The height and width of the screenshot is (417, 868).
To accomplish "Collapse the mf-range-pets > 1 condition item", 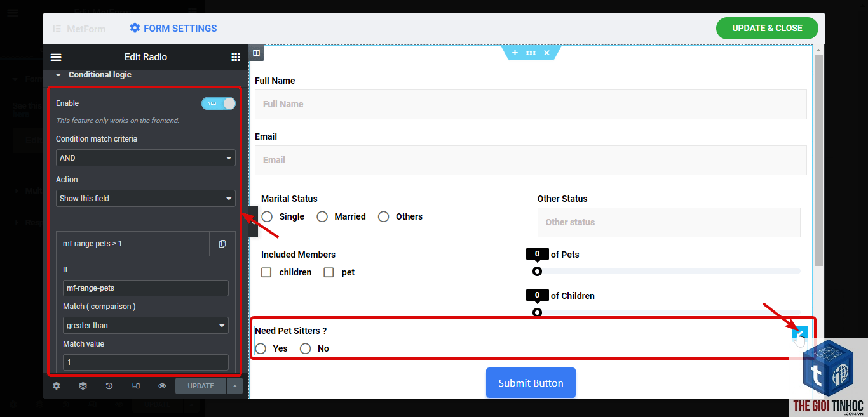I will 133,244.
